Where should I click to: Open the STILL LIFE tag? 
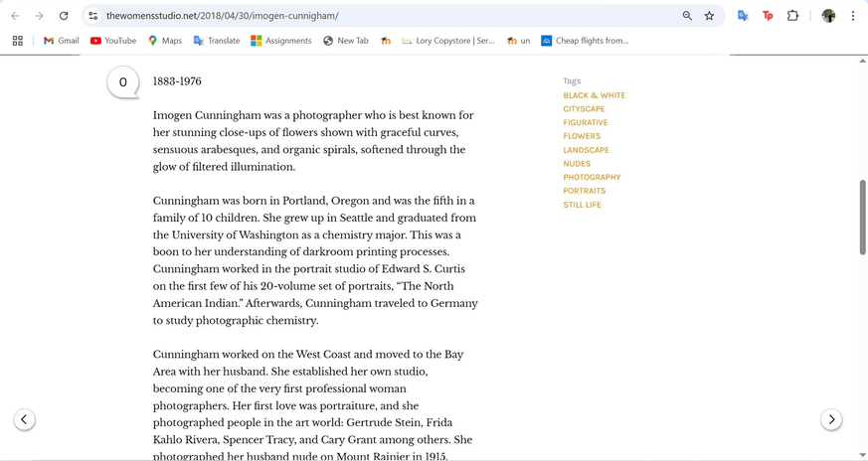point(582,205)
